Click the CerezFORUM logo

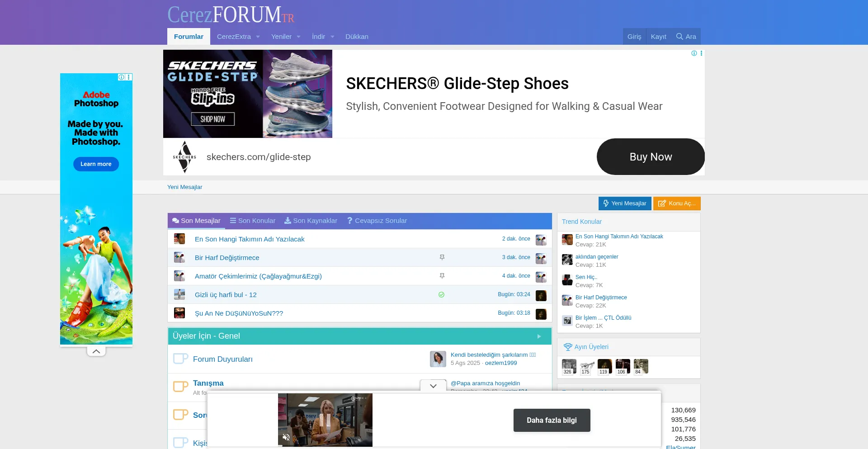231,14
